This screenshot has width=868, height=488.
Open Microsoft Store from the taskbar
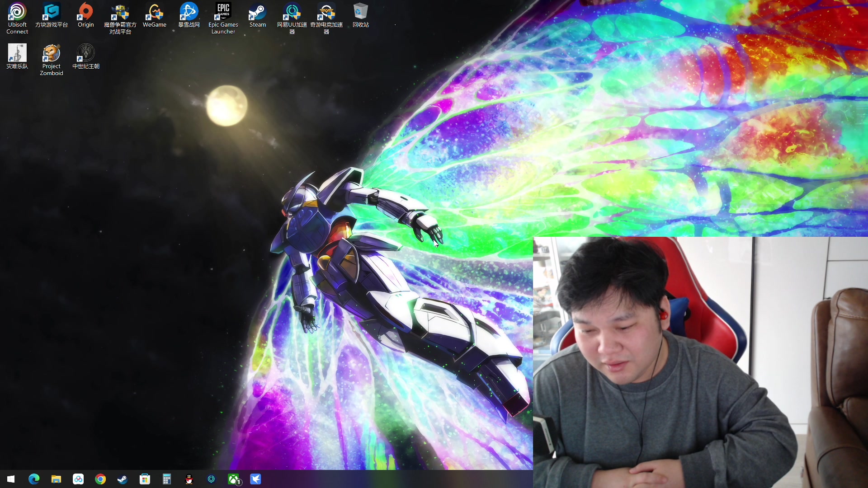pos(145,479)
